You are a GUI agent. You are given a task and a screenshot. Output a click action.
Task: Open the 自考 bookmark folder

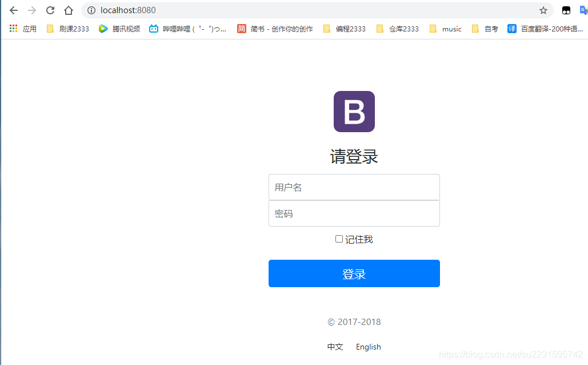[485, 29]
